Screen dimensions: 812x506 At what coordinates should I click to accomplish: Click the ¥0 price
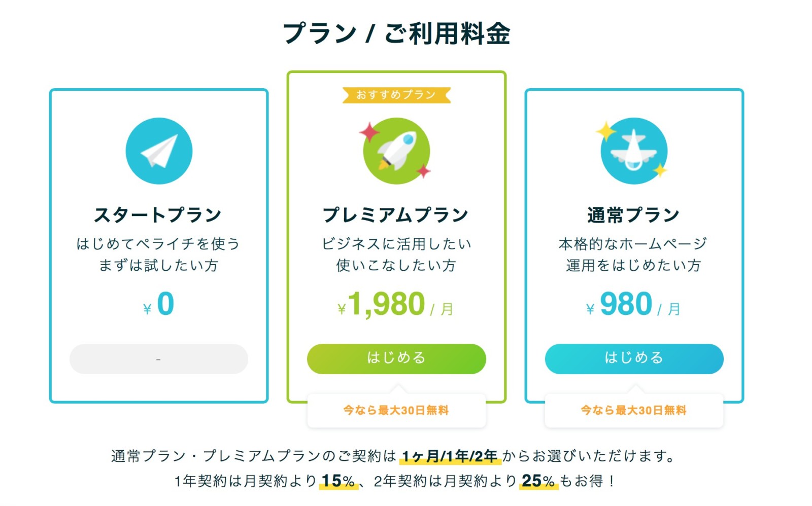159,304
